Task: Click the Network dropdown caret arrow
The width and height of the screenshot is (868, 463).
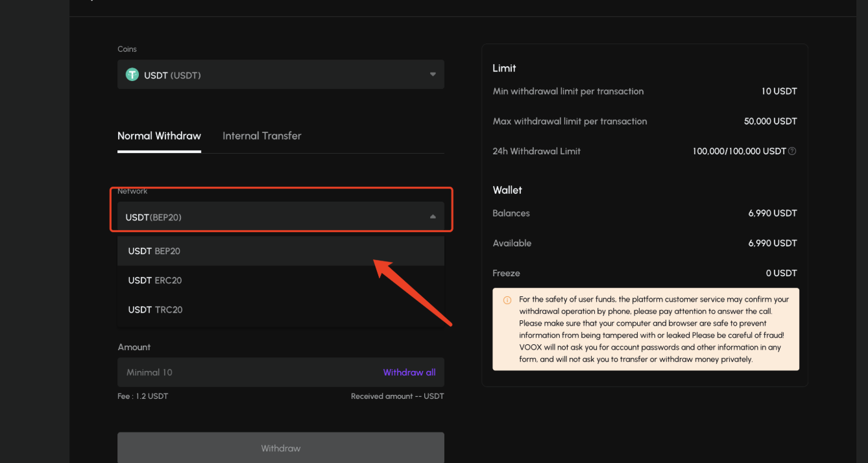Action: click(x=433, y=217)
